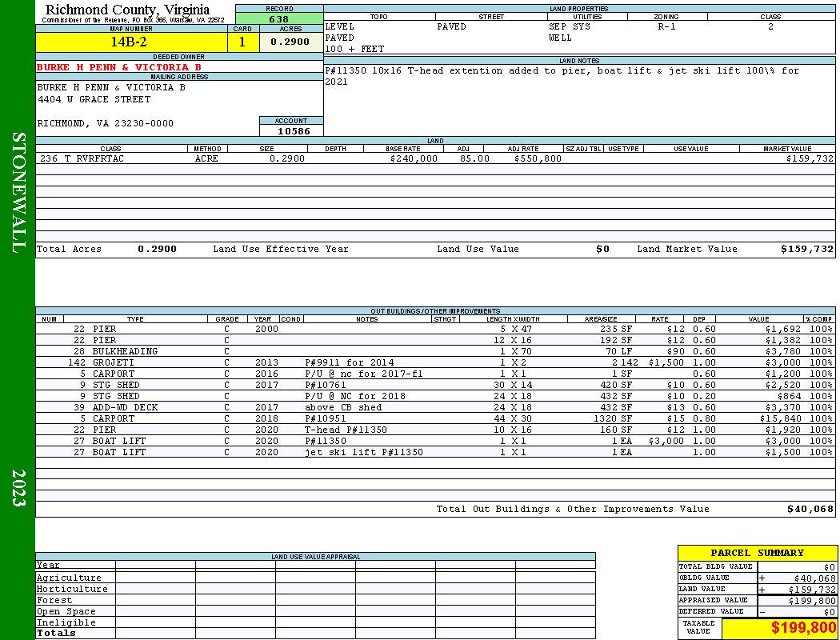Image resolution: width=840 pixels, height=640 pixels.
Task: Click the T-head P#11350 pier note
Action: click(x=346, y=430)
